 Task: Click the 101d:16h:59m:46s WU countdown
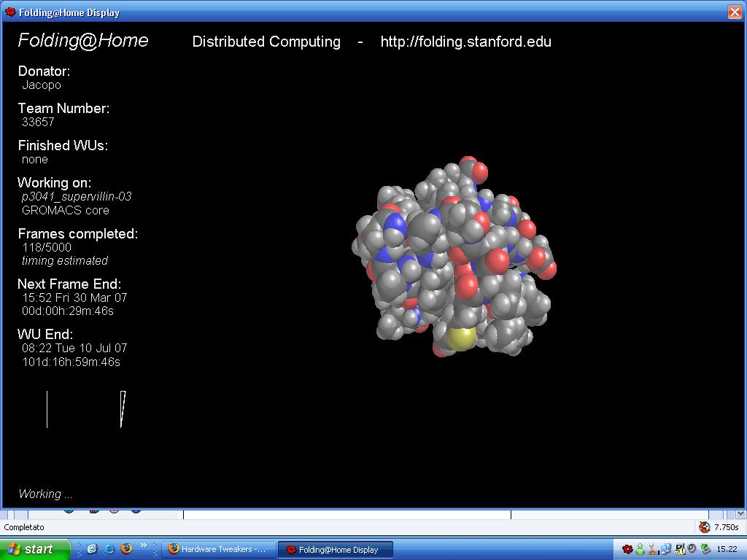coord(71,362)
